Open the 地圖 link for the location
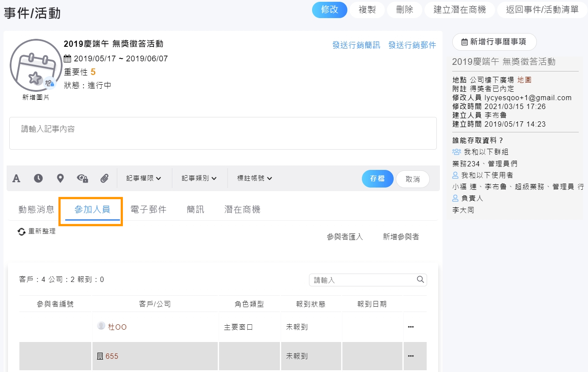Viewport: 588px width, 372px height. 524,80
